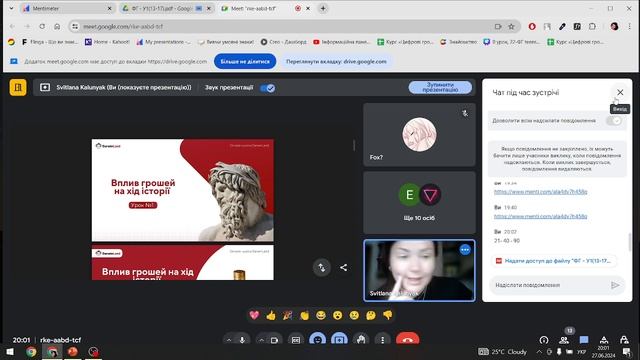640x360 pixels.
Task: Open meeting details info icon
Action: (x=544, y=340)
